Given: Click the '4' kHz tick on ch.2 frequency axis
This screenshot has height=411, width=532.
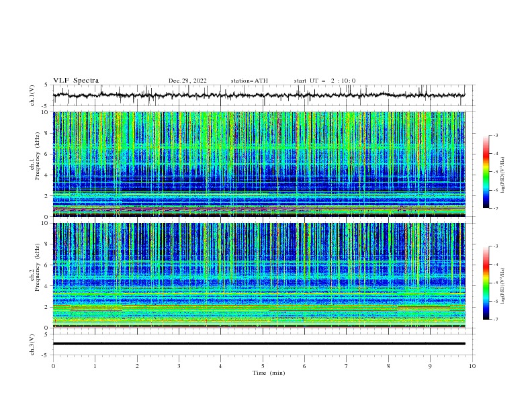Looking at the screenshot, I should (47, 286).
